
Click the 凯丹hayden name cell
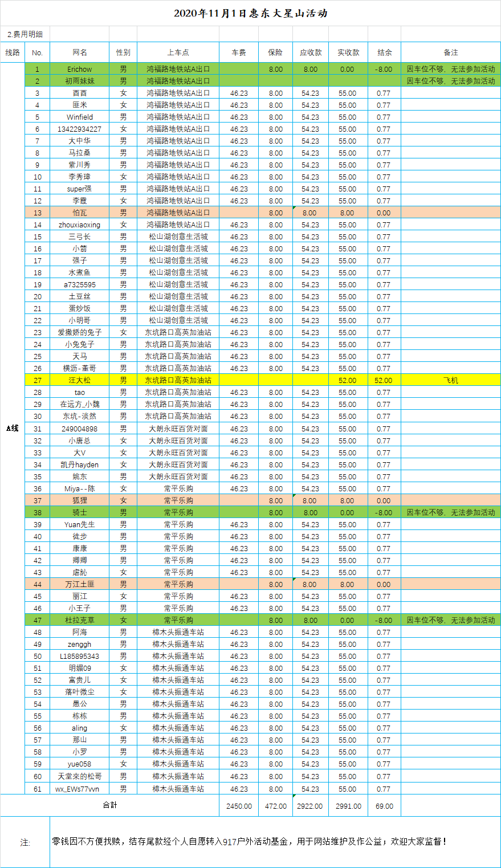(x=80, y=464)
